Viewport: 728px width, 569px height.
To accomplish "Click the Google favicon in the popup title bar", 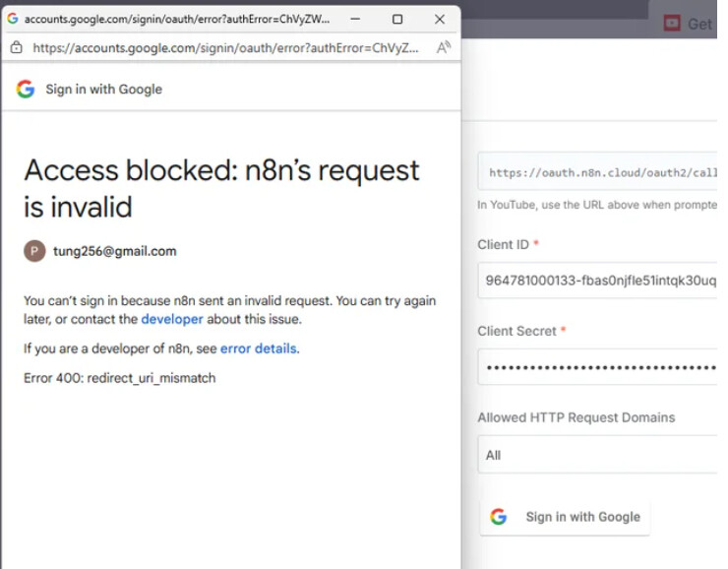I will (13, 19).
